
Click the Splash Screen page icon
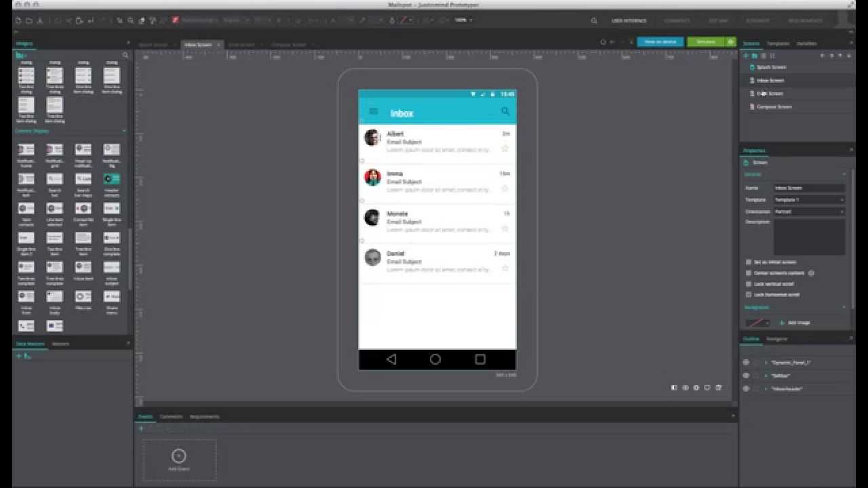pyautogui.click(x=752, y=68)
